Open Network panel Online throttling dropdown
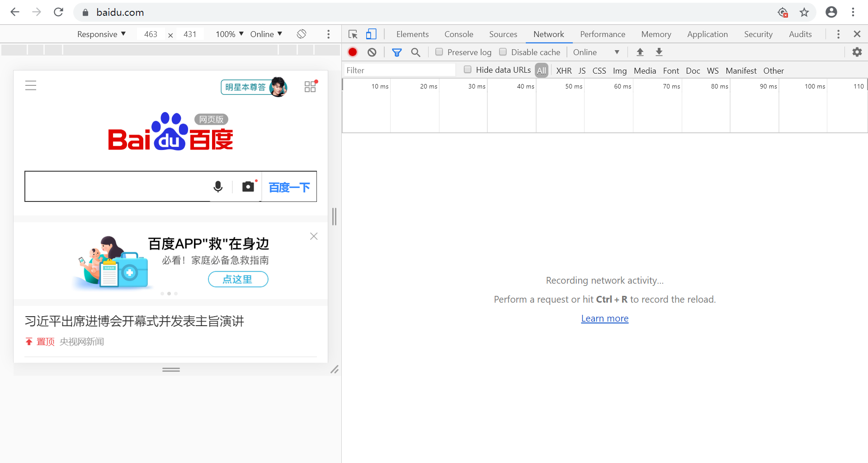The width and height of the screenshot is (868, 463). point(596,52)
